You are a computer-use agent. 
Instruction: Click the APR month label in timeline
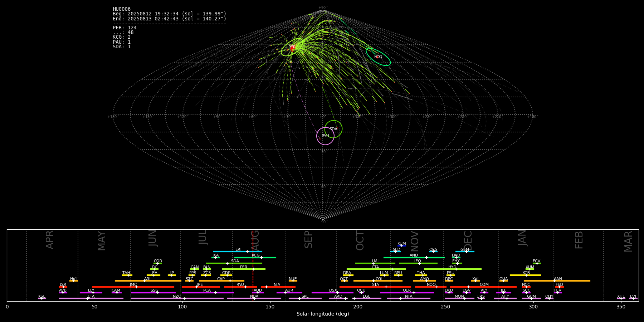coord(50,240)
